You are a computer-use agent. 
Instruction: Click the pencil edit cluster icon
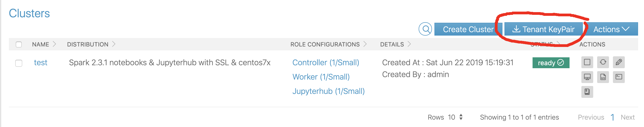coord(619,62)
